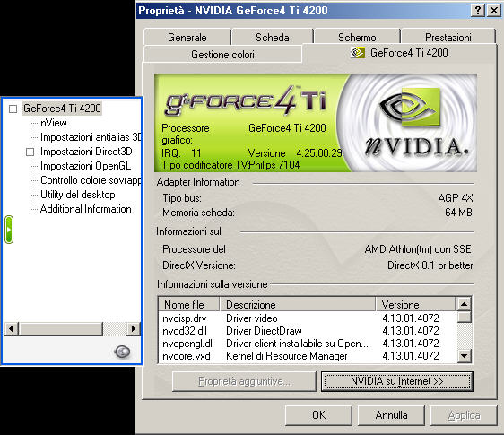Viewport: 504px width, 435px height.
Task: Switch to the Prestazioni tab
Action: tap(448, 38)
